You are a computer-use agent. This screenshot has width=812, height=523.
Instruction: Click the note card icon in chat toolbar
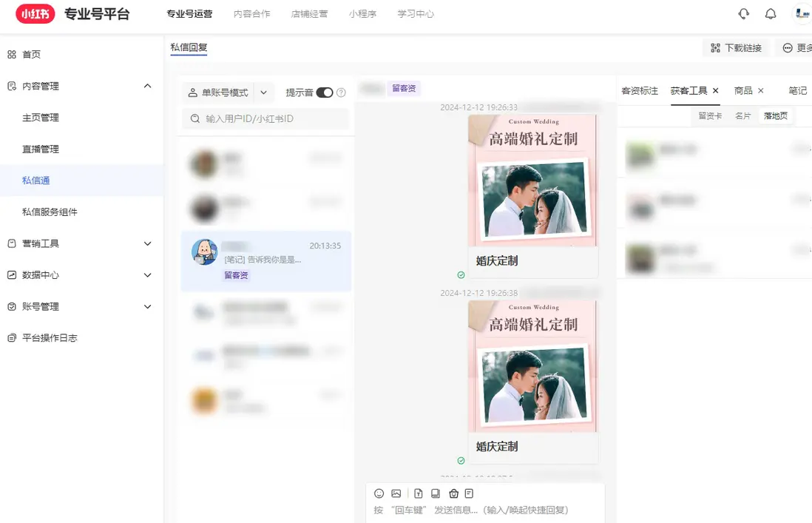[469, 493]
